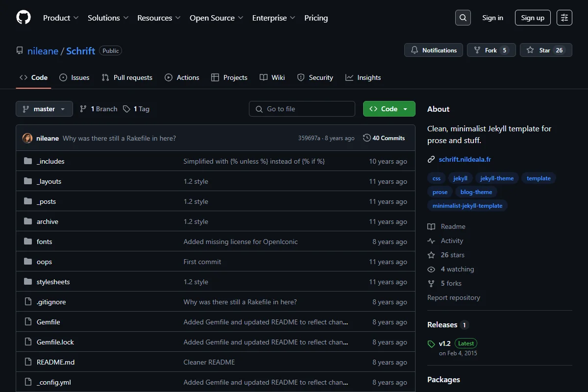Open the appearance settings icon beside Sign up
This screenshot has width=588, height=392.
(x=564, y=18)
